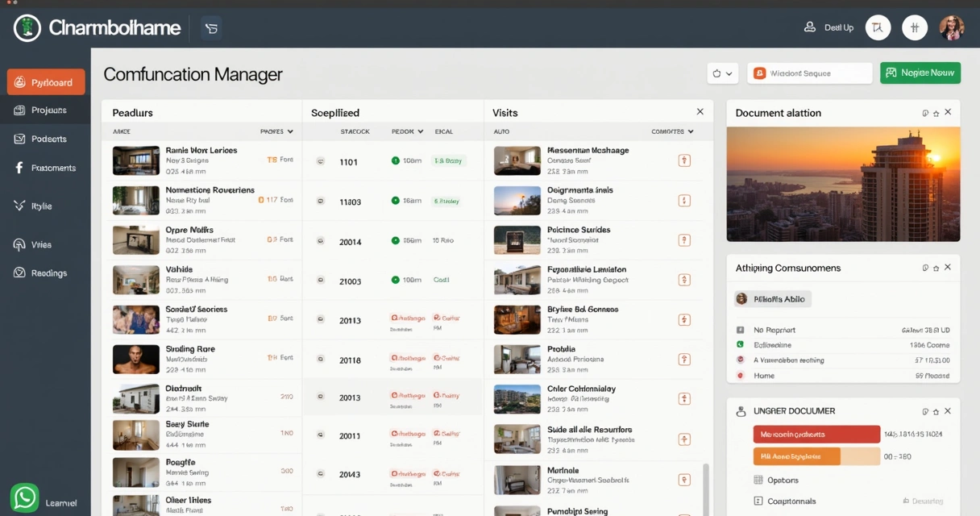Screen dimensions: 980x516
Task: Close the Athiping Comsunomens panel
Action: click(x=948, y=267)
